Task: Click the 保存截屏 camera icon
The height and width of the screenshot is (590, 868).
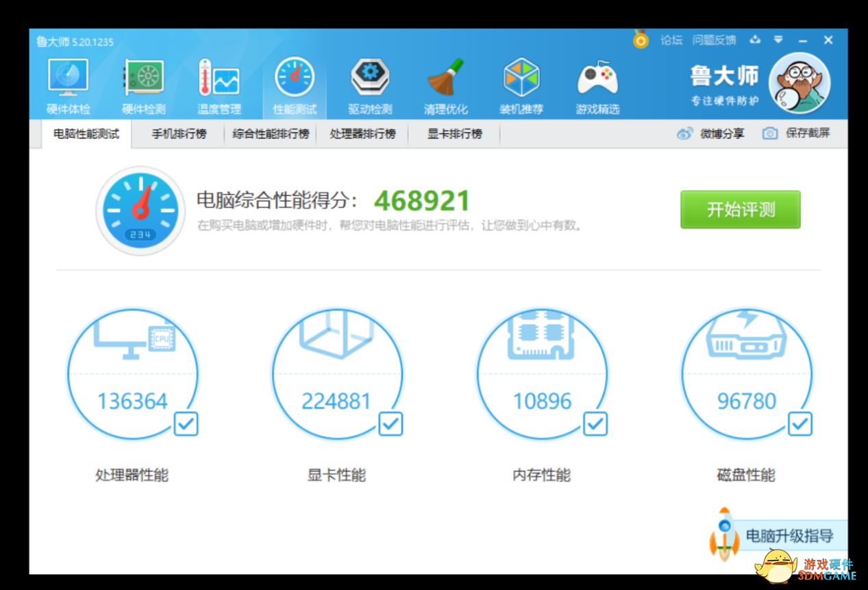Action: (x=770, y=134)
